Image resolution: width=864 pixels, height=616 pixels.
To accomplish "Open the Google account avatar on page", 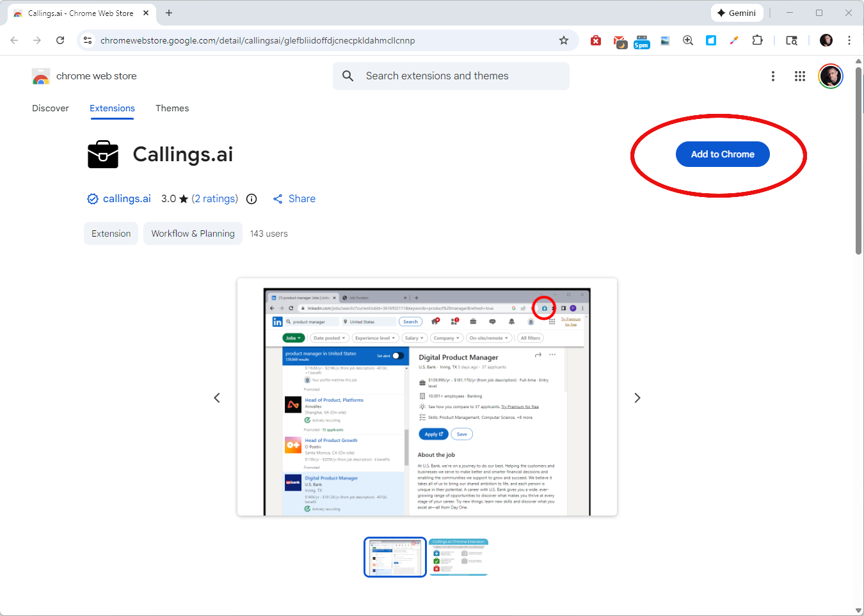I will (831, 76).
